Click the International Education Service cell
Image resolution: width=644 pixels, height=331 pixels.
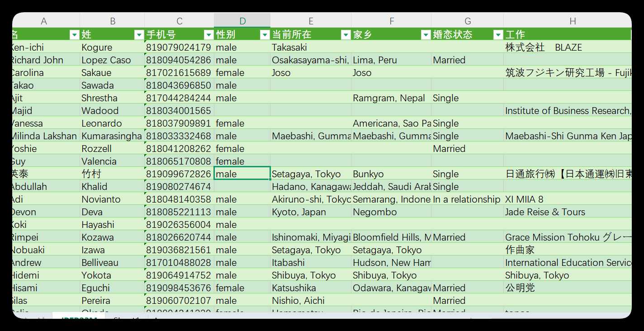(x=568, y=262)
